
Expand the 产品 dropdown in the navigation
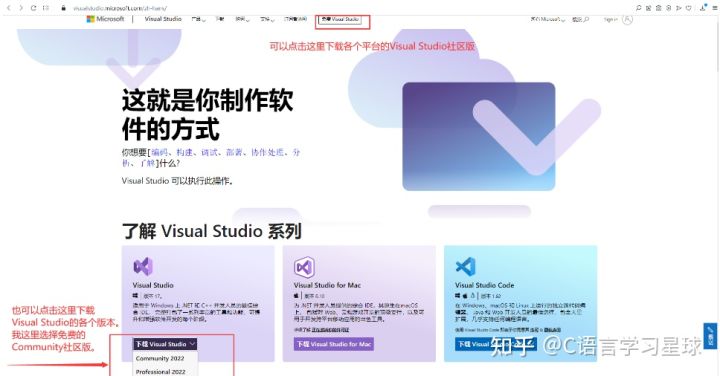[198, 19]
